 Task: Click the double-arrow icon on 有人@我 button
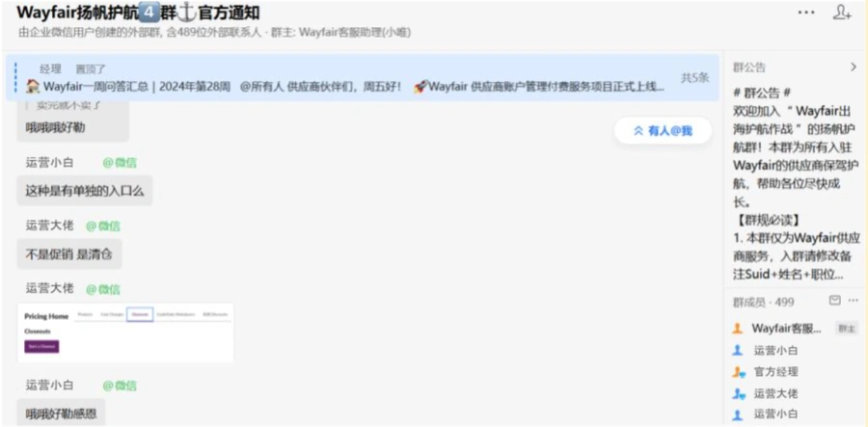pyautogui.click(x=638, y=131)
